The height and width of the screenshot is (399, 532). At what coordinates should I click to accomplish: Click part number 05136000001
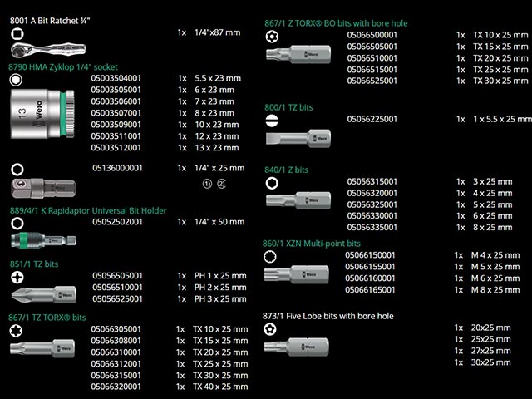(117, 168)
